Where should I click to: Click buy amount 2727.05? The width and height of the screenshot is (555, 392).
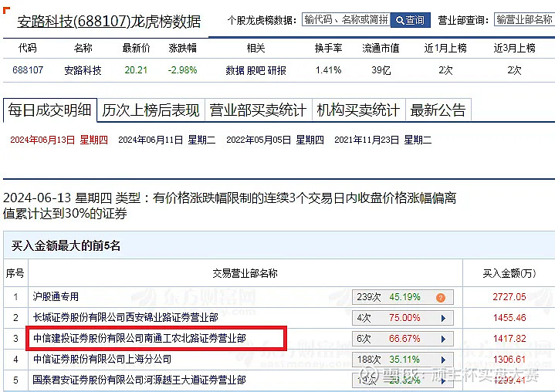509,297
